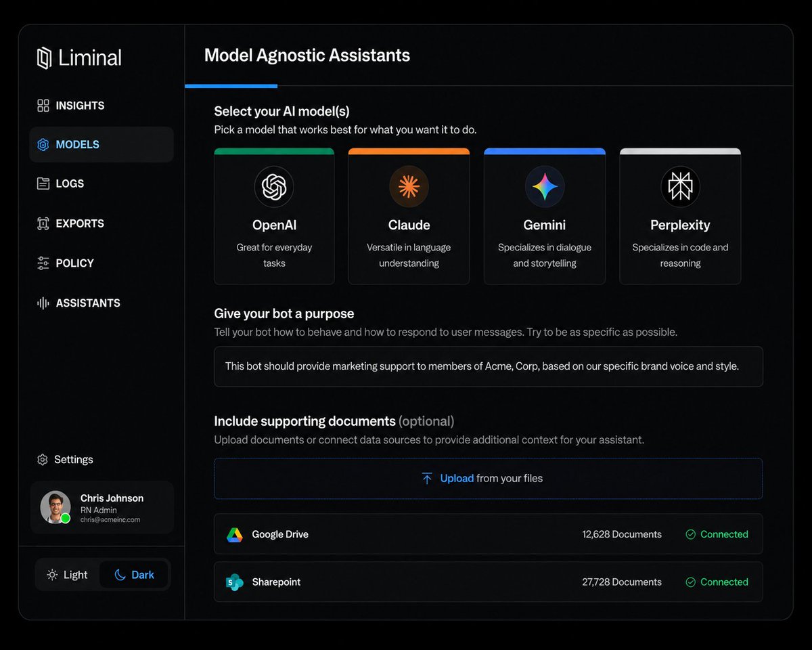The height and width of the screenshot is (650, 812).
Task: Click the green online status dot
Action: click(66, 519)
